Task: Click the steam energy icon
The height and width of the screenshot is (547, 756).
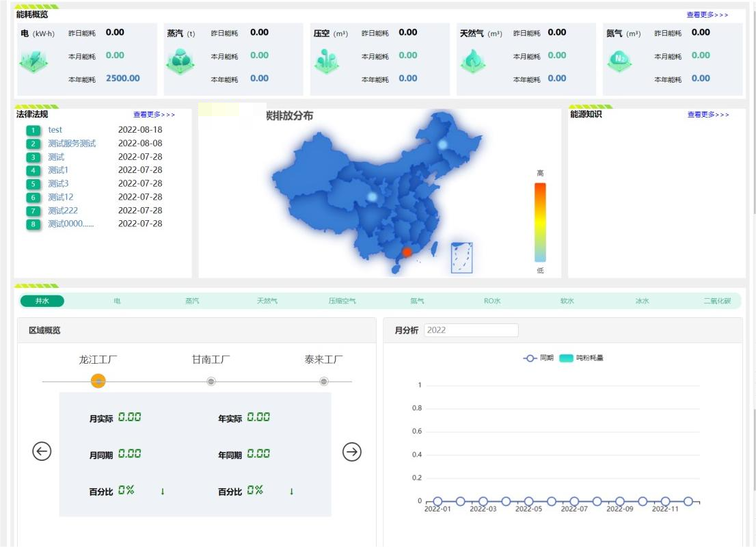Action: [x=180, y=62]
